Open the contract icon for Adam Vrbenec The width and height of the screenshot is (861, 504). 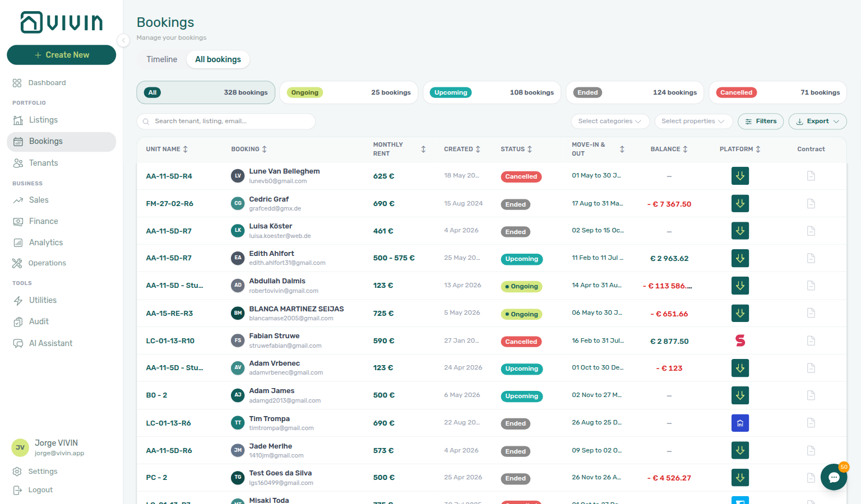point(811,368)
